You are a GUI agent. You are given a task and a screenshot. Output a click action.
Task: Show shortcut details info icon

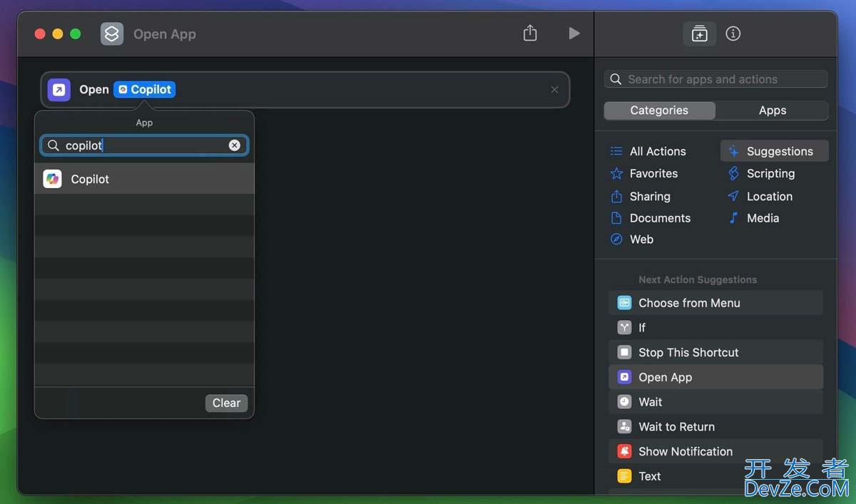point(733,34)
